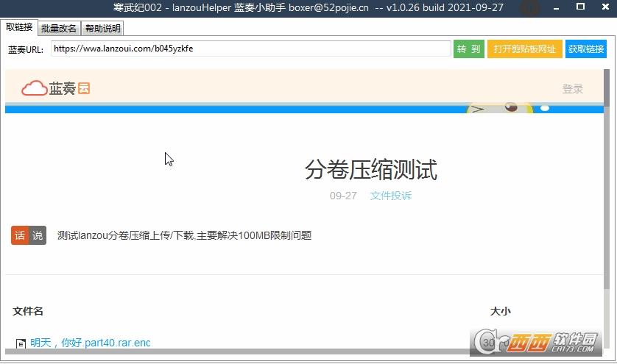
Task: Click the 登录 link
Action: click(573, 89)
